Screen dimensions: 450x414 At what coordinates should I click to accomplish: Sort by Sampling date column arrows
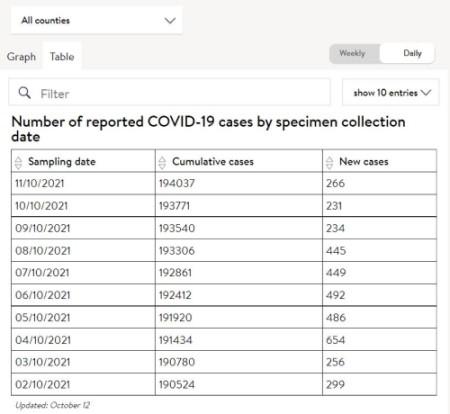[18, 162]
